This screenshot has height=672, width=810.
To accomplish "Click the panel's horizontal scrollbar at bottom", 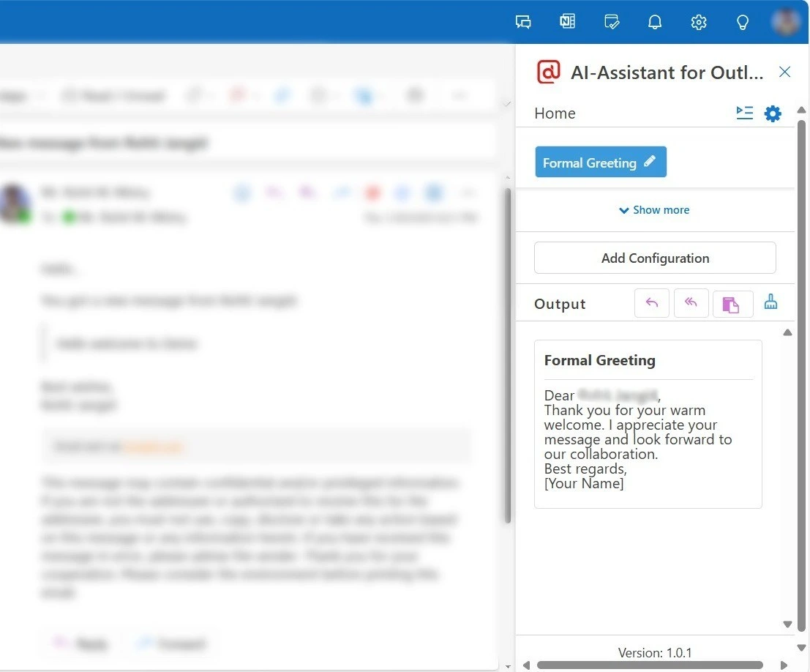I will 649,665.
